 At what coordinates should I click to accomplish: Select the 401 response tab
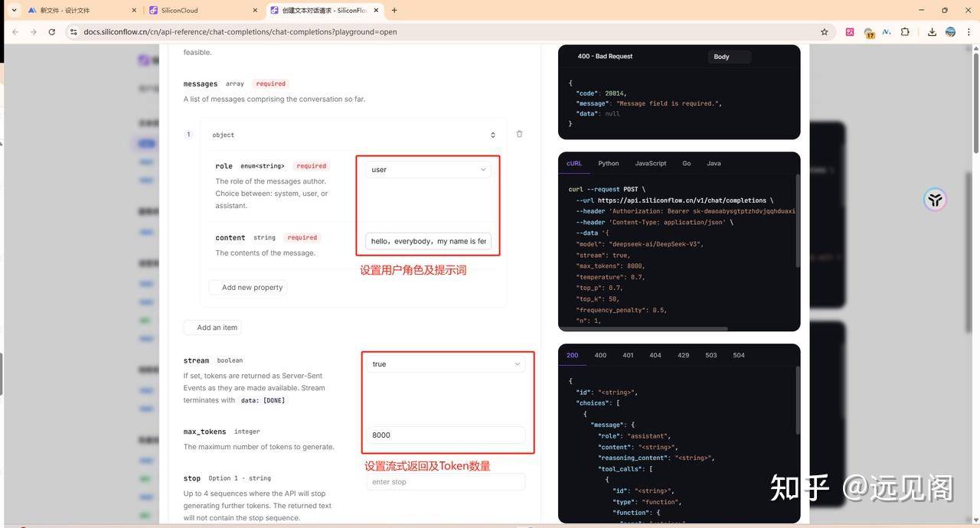coord(628,355)
